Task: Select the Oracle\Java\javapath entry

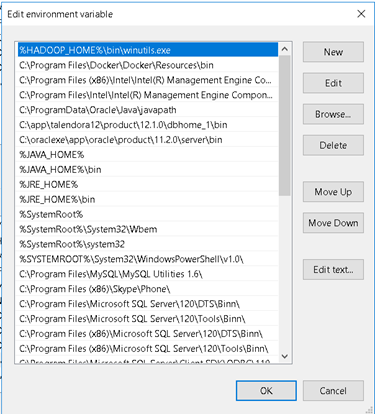Action: tap(147, 110)
